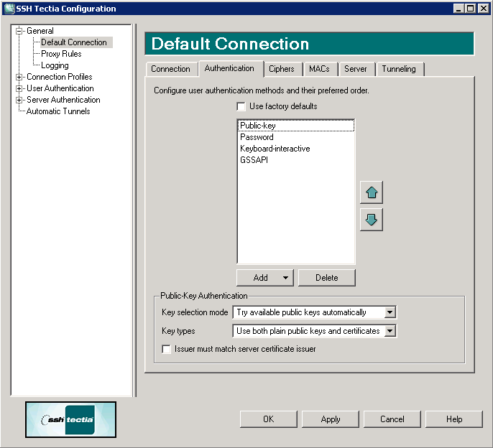
Task: Enable Use factory defaults checkbox
Action: [241, 106]
